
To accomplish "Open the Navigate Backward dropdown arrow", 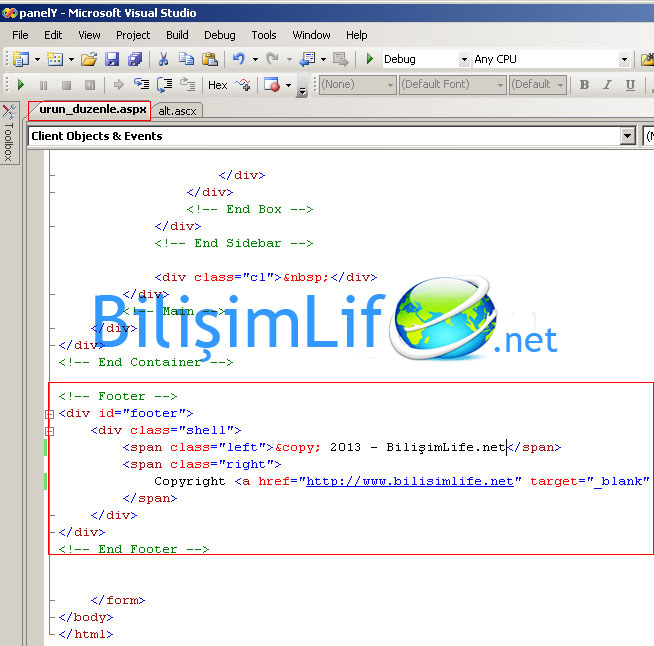I will [323, 60].
